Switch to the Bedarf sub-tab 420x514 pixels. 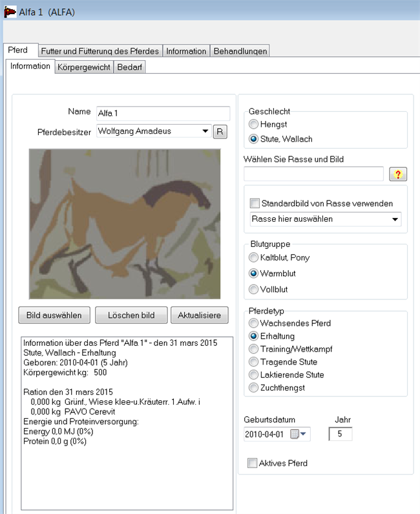(129, 67)
